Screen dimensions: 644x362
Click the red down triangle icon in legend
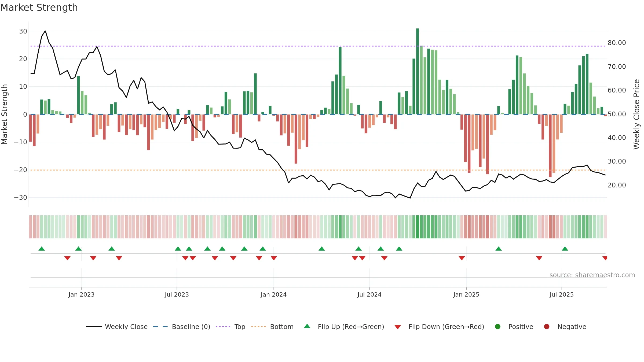tap(398, 327)
